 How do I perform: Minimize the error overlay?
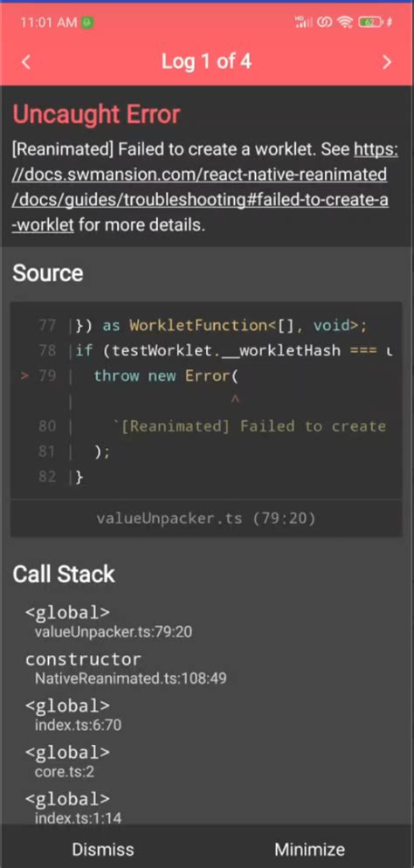[310, 849]
